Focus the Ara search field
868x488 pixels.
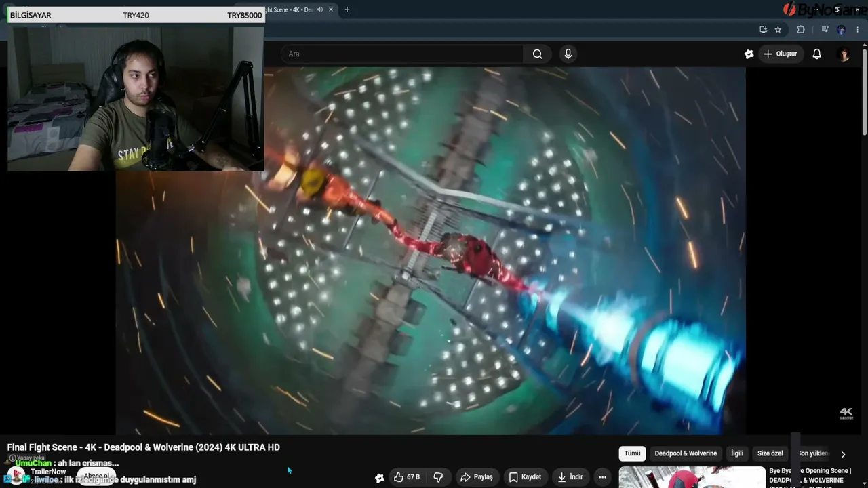coord(402,54)
